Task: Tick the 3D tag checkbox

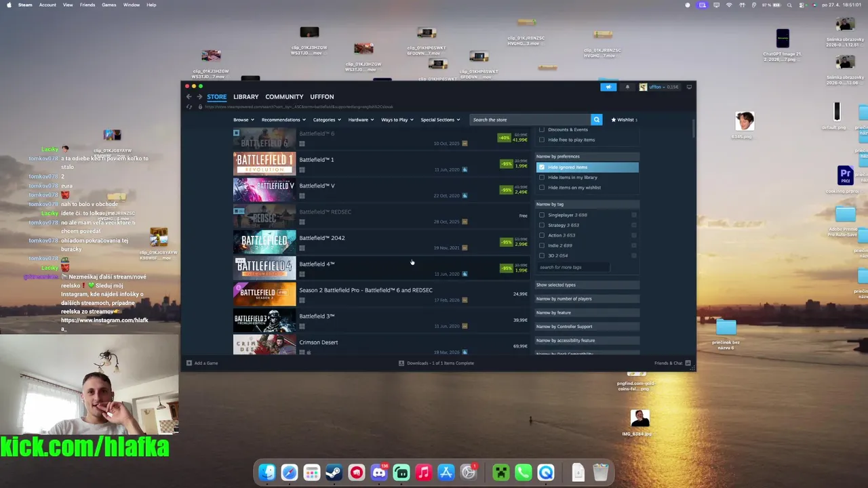Action: point(542,256)
